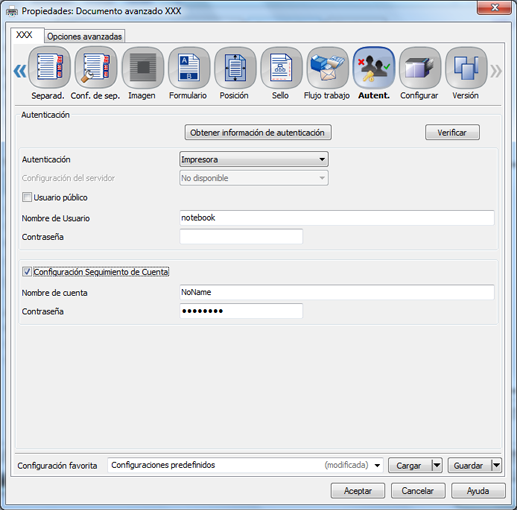Focus the Nombre de cuenta field

337,292
